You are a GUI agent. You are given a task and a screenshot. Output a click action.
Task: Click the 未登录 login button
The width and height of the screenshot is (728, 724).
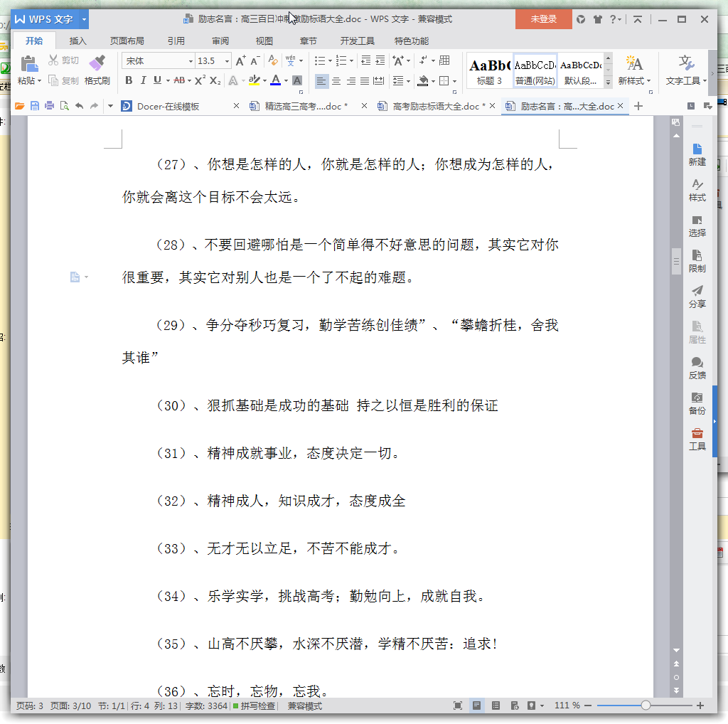click(x=543, y=19)
